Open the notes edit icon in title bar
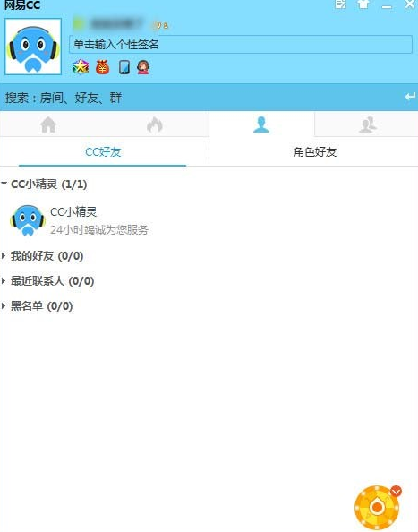 [340, 4]
